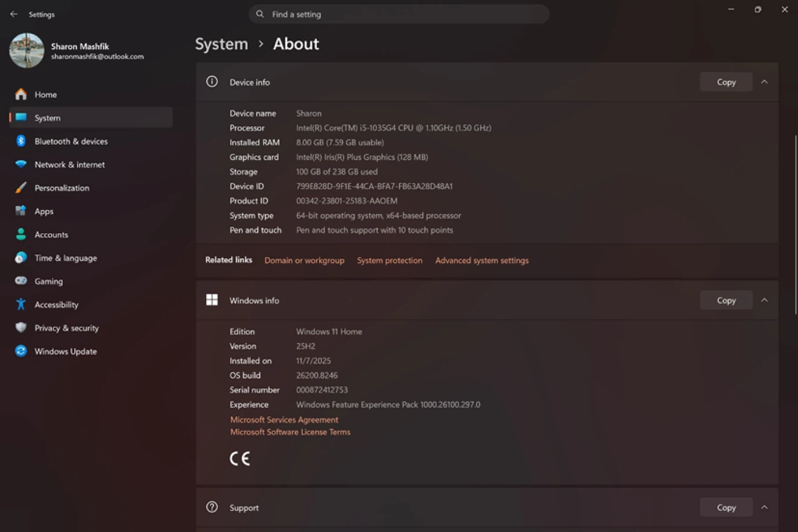Image resolution: width=798 pixels, height=532 pixels.
Task: Click System in the breadcrumb
Action: 222,44
